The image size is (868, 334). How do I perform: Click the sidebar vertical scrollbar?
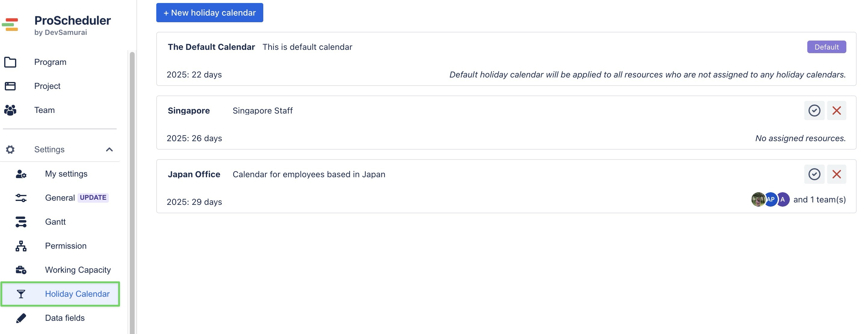pos(132,192)
